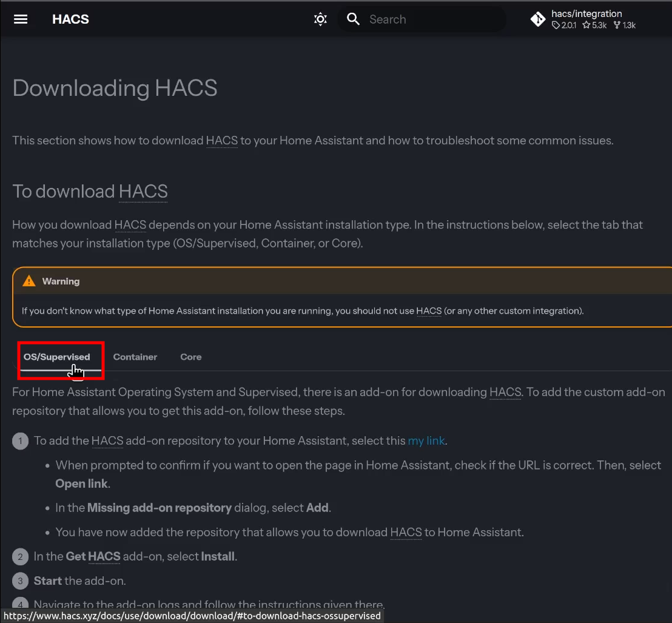Toggle the light/dark theme icon
This screenshot has height=623, width=672.
pos(320,19)
